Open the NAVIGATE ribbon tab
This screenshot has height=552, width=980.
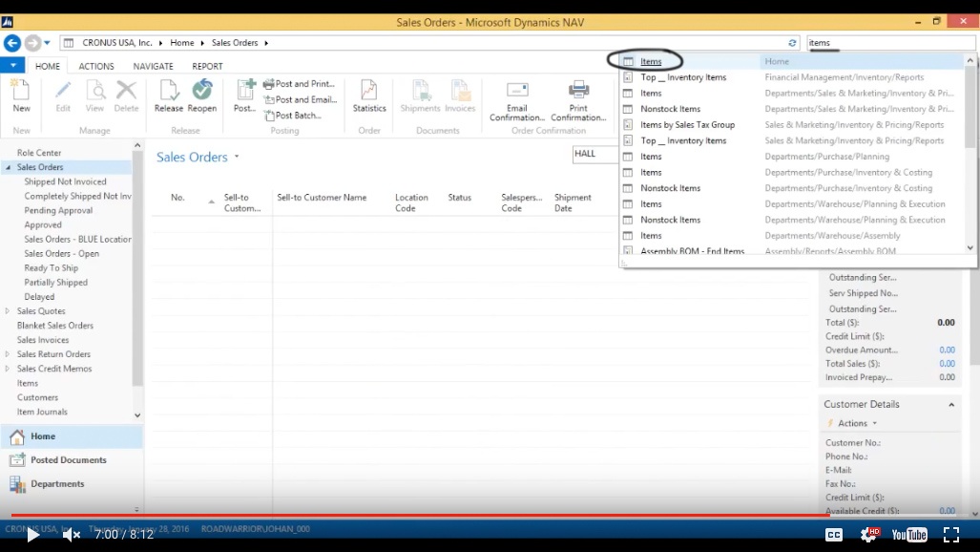point(153,67)
